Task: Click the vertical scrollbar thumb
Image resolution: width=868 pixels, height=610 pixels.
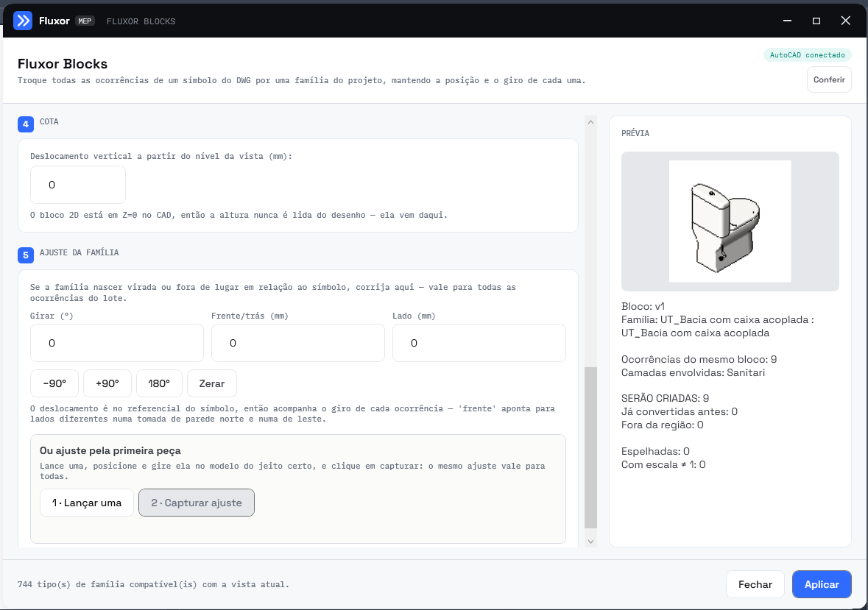Action: pos(590,447)
